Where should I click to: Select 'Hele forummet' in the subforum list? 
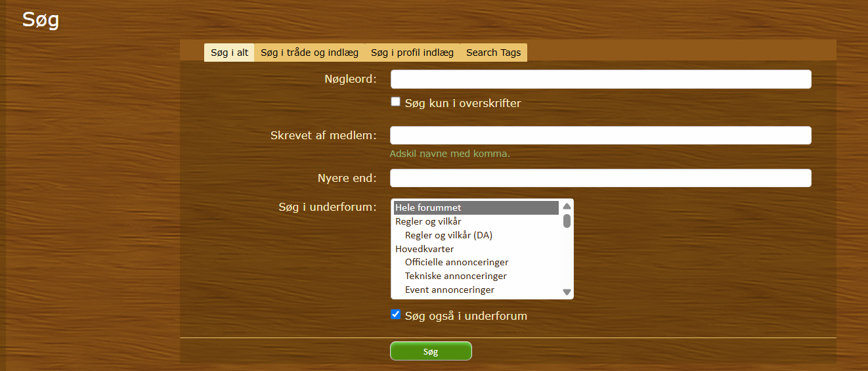tap(476, 207)
